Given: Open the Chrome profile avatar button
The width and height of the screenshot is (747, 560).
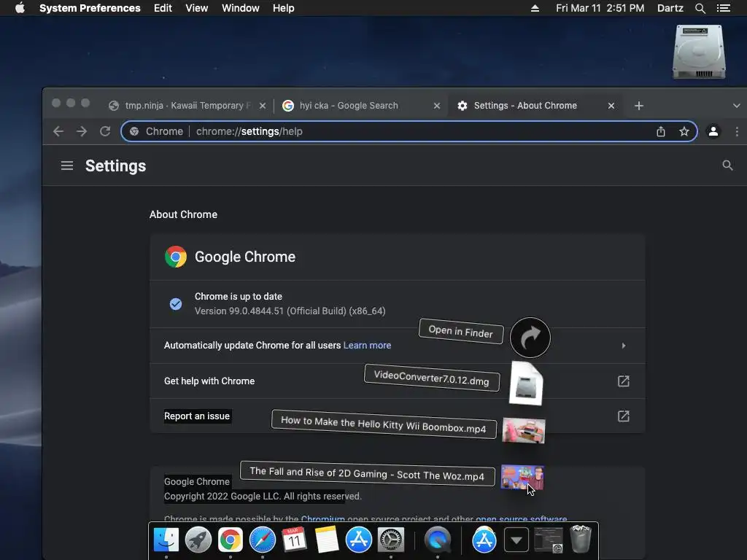Looking at the screenshot, I should click(x=713, y=131).
